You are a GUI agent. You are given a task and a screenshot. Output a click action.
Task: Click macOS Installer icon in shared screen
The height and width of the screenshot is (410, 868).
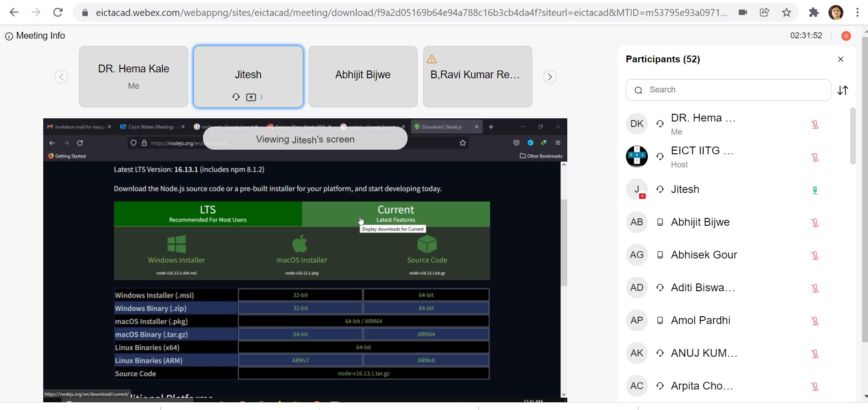[300, 243]
